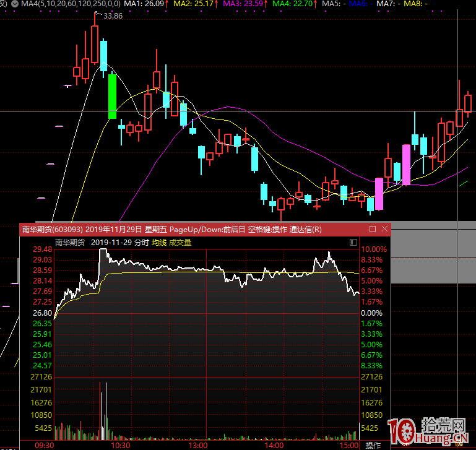Click the 25.46 green price axis value
This screenshot has height=450, width=476.
[43, 345]
